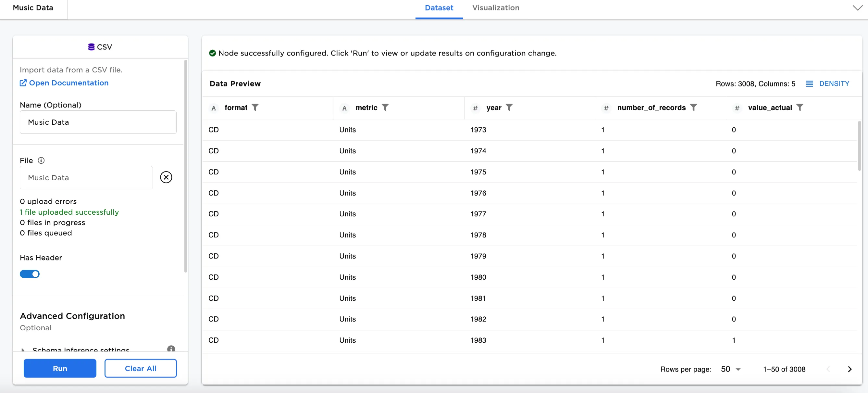The height and width of the screenshot is (393, 868).
Task: Open the documentation link
Action: (x=64, y=83)
